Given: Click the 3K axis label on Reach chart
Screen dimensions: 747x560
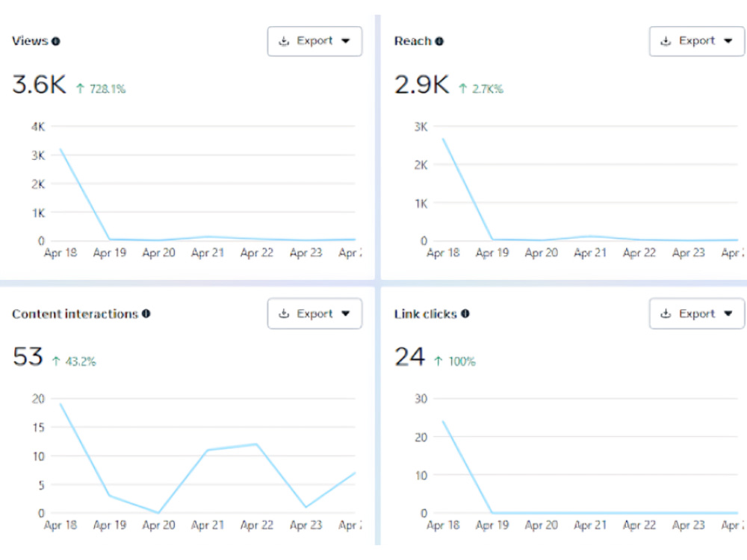Looking at the screenshot, I should click(421, 127).
